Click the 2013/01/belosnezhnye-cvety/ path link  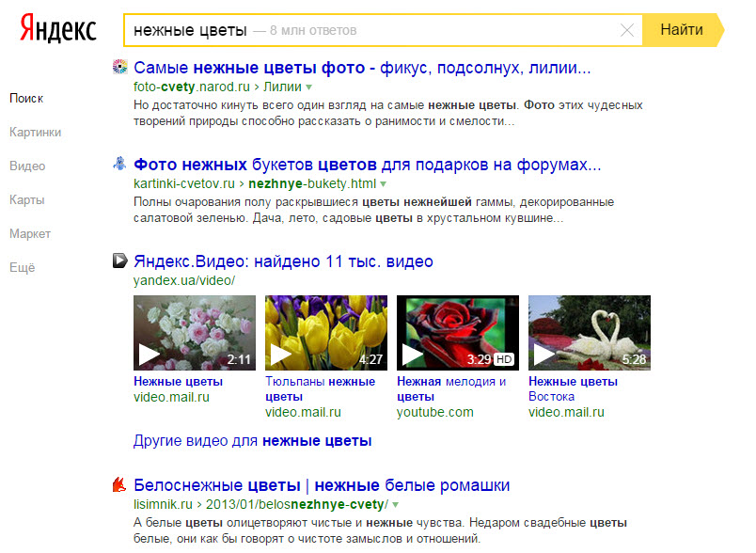(x=297, y=505)
